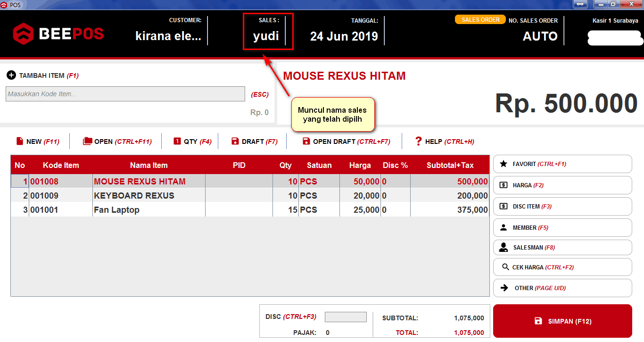
Task: Click the TOTAL value 1,075,000 in red
Action: click(469, 333)
